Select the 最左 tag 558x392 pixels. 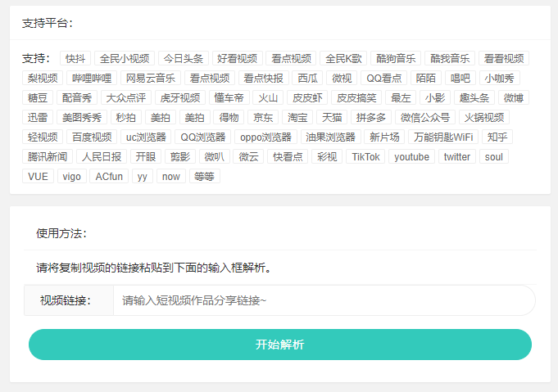(401, 97)
